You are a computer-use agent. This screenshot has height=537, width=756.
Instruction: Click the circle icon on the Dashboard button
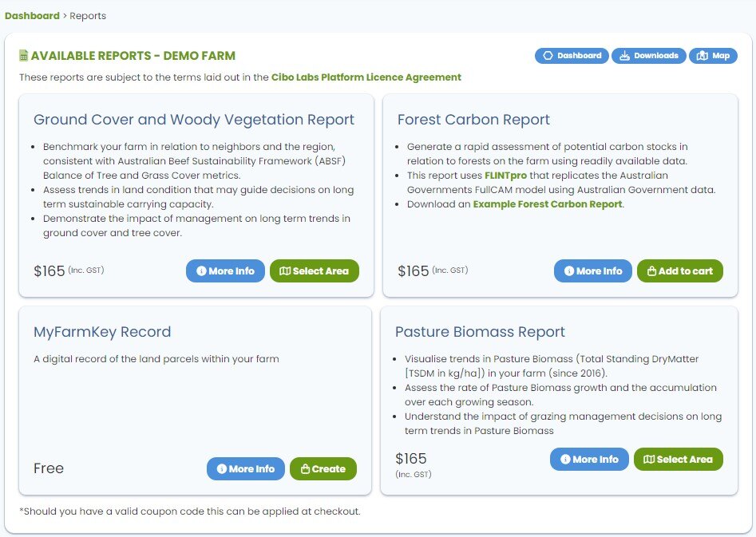point(548,55)
